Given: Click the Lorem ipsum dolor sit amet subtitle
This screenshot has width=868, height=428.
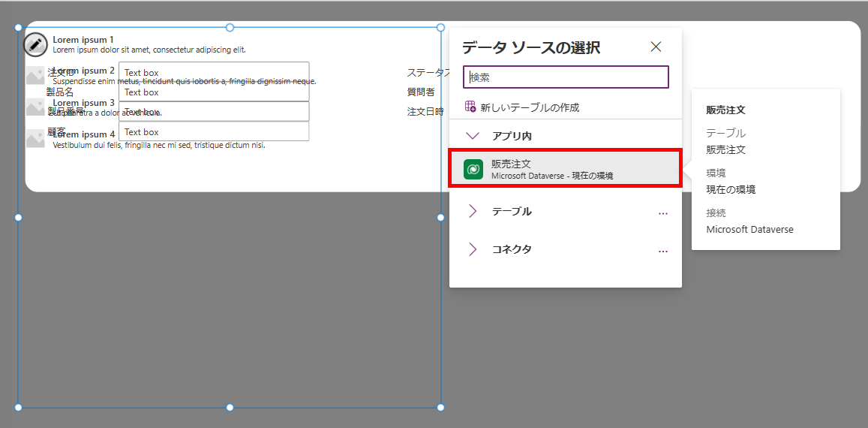Looking at the screenshot, I should click(x=149, y=50).
